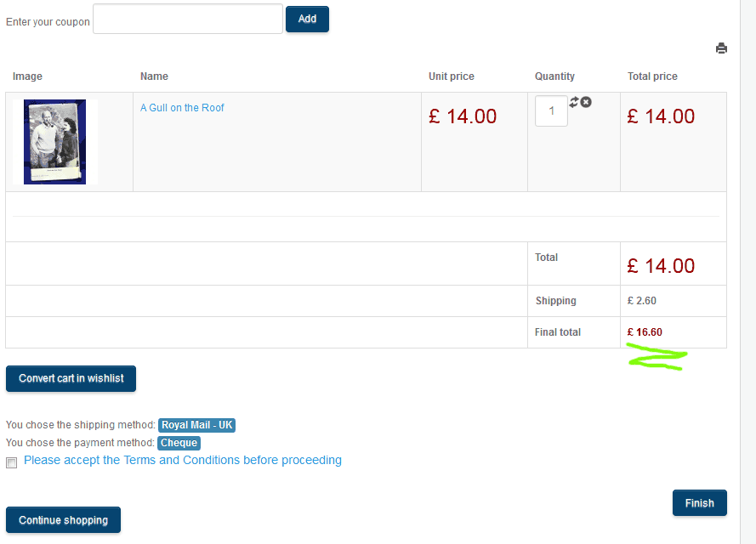756x544 pixels.
Task: Click the Quantity column header
Action: [x=554, y=76]
